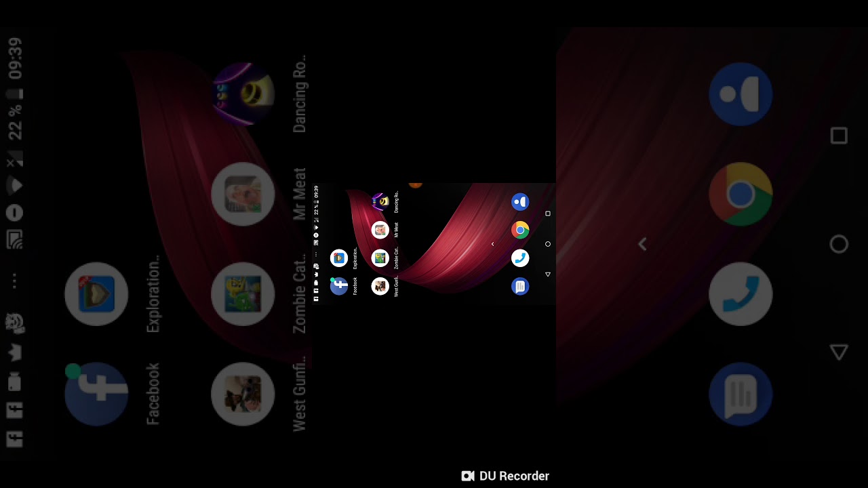
Task: Tap the Recents square on center phone nav bar
Action: 548,213
